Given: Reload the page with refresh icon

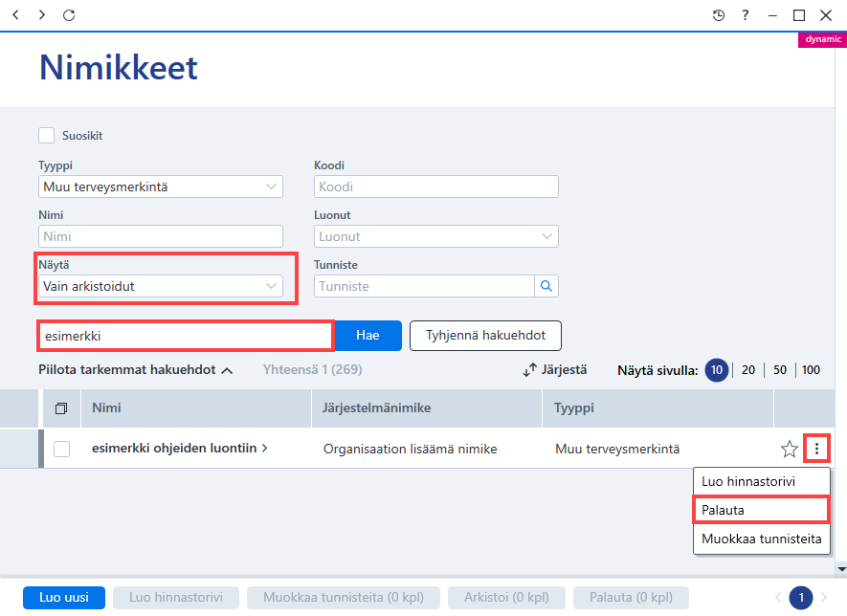Looking at the screenshot, I should tap(69, 15).
